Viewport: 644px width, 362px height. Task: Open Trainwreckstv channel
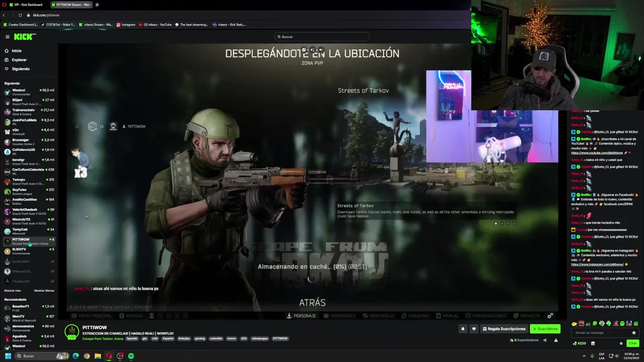click(29, 112)
